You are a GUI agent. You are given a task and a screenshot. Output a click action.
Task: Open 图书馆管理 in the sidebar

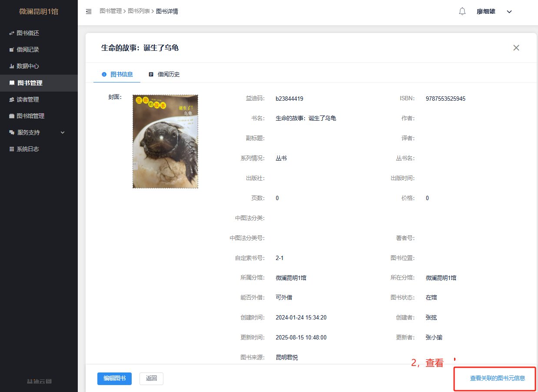(x=30, y=116)
